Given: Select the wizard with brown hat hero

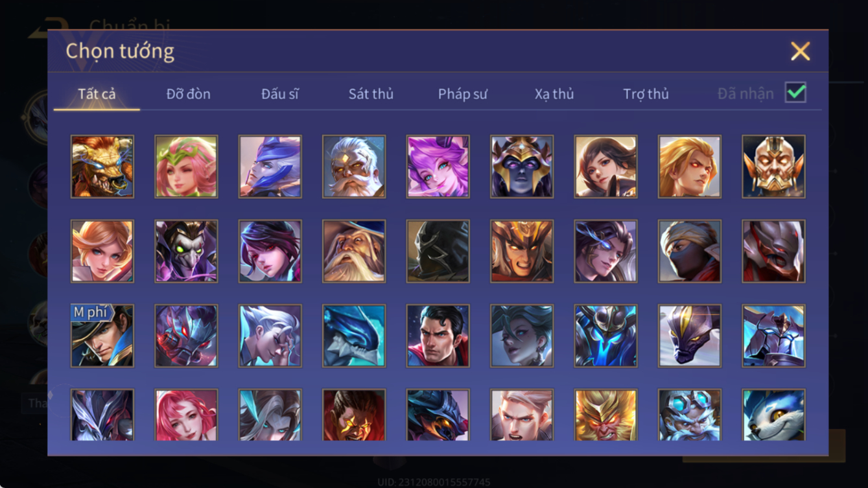Looking at the screenshot, I should click(x=354, y=251).
